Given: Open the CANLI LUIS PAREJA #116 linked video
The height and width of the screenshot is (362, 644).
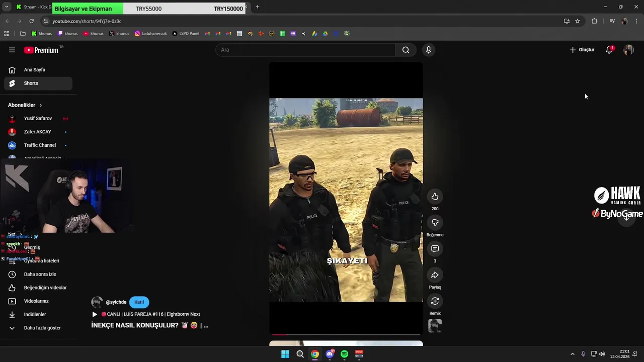Looking at the screenshot, I should (x=146, y=314).
